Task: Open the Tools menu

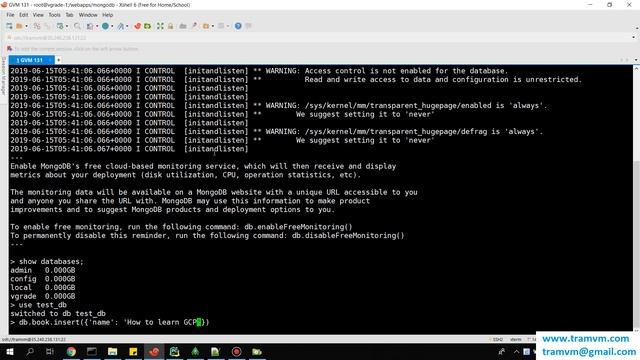Action: (x=54, y=15)
